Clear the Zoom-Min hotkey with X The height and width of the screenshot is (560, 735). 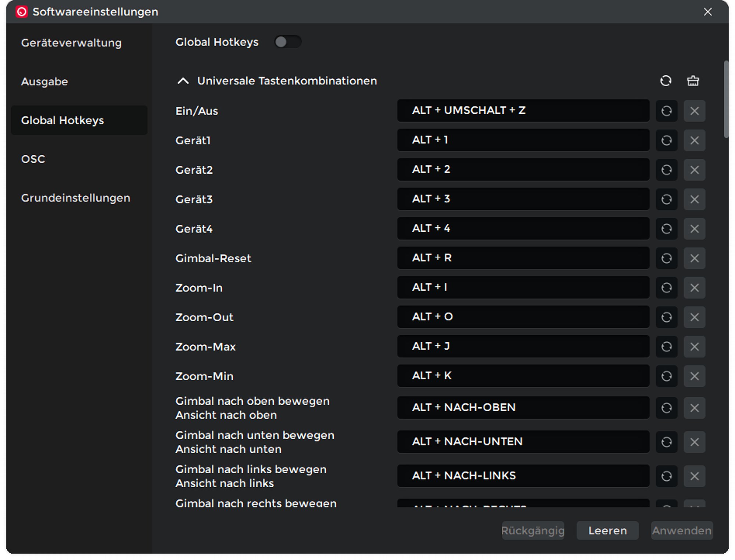694,376
